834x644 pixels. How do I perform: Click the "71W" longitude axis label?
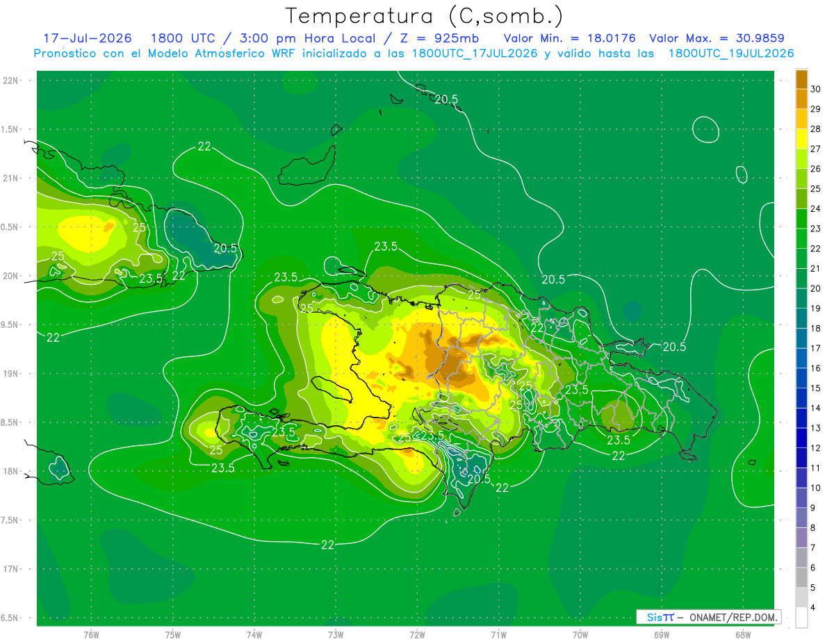pyautogui.click(x=498, y=634)
